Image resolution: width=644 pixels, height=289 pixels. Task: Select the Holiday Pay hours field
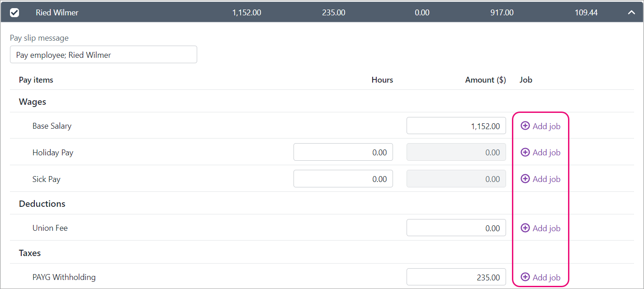343,153
